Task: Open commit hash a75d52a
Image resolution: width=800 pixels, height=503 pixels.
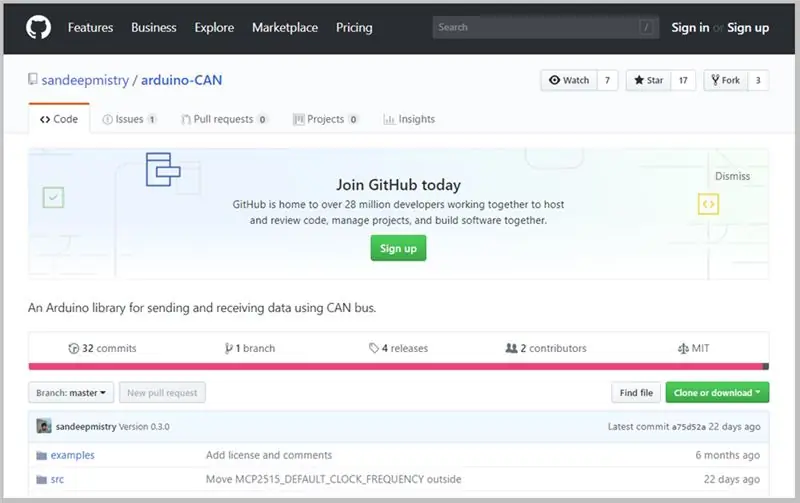Action: pos(689,426)
